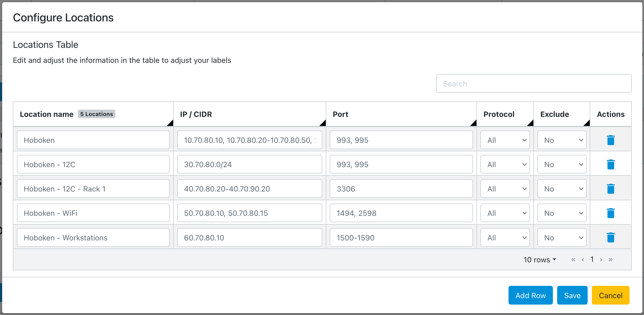Delete the Hoboken - Workstations row
644x315 pixels.
611,237
